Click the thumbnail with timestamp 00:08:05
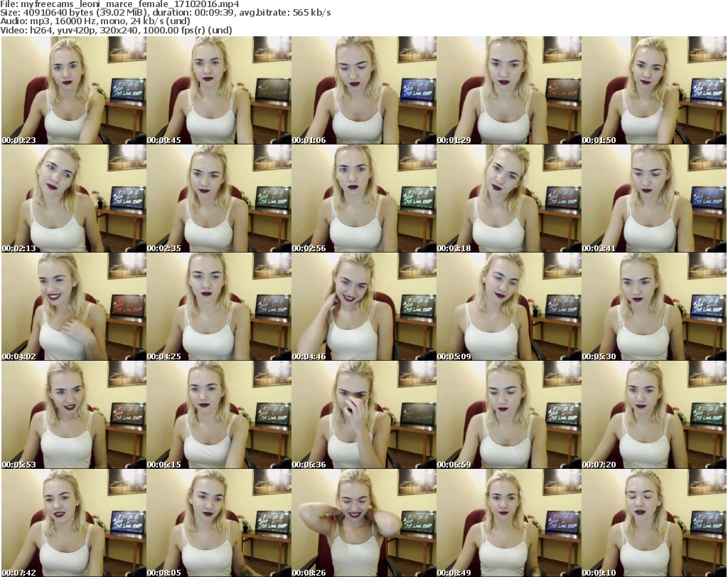Screen dimensions: 728x577 219,523
